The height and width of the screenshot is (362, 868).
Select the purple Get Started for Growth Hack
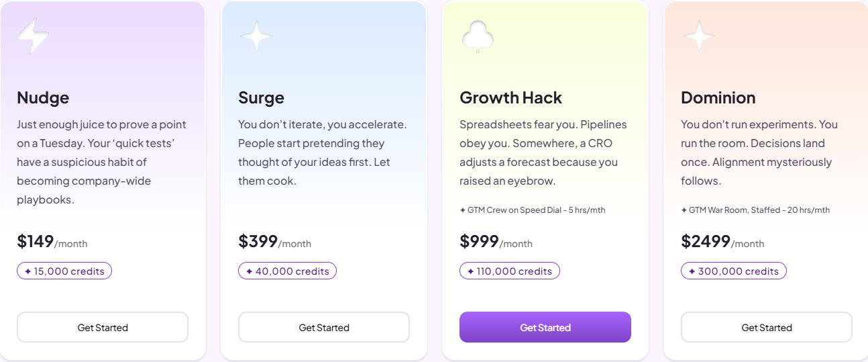click(x=545, y=327)
